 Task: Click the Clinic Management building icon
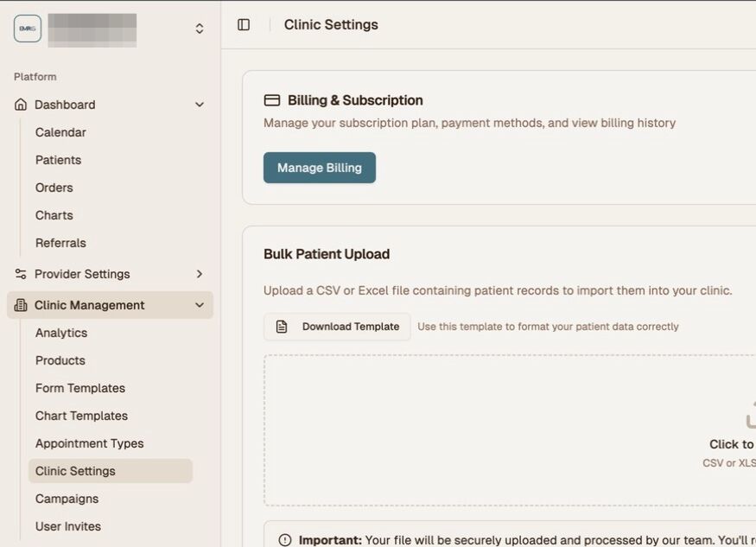click(x=21, y=305)
